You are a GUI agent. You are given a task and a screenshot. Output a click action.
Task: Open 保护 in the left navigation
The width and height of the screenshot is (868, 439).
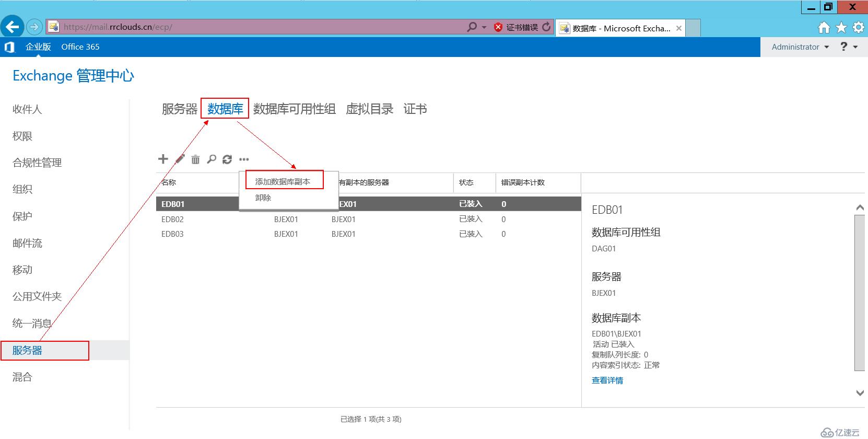click(x=22, y=216)
